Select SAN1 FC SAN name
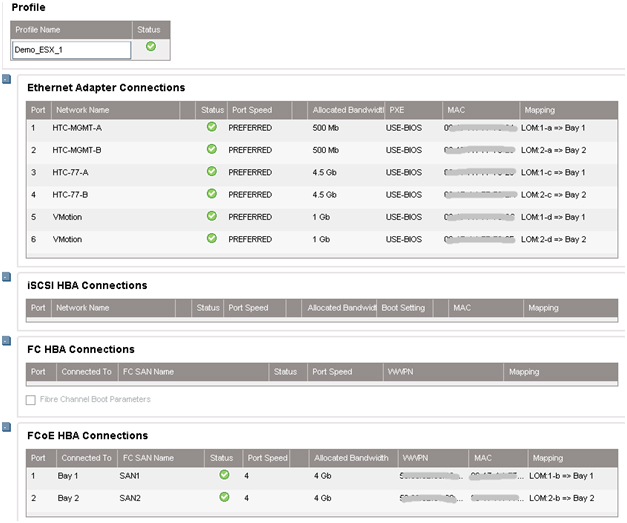The height and width of the screenshot is (523, 627). pos(130,476)
